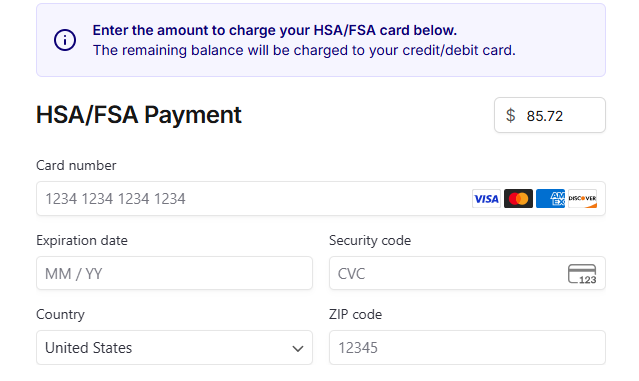Click the 'Security code' label

tap(370, 240)
